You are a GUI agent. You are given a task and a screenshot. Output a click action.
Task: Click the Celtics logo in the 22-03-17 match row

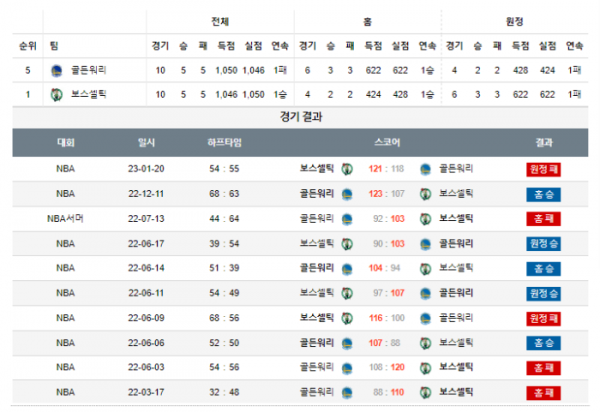(425, 393)
